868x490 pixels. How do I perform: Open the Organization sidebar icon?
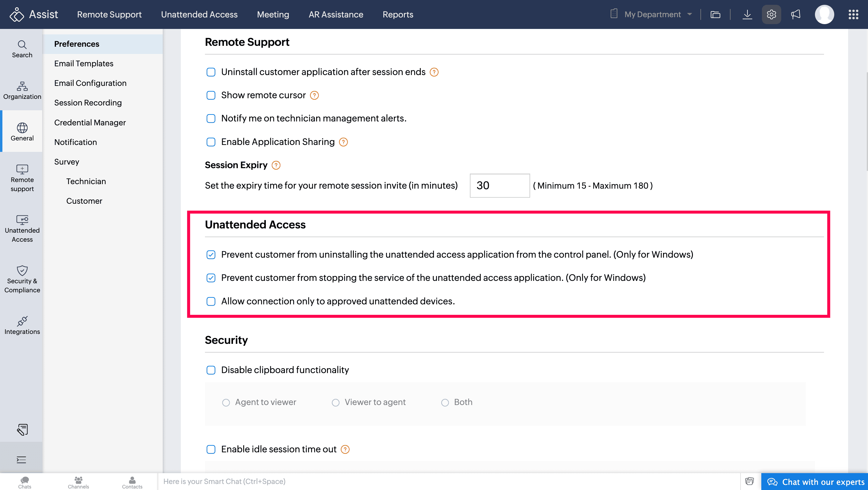coord(22,90)
